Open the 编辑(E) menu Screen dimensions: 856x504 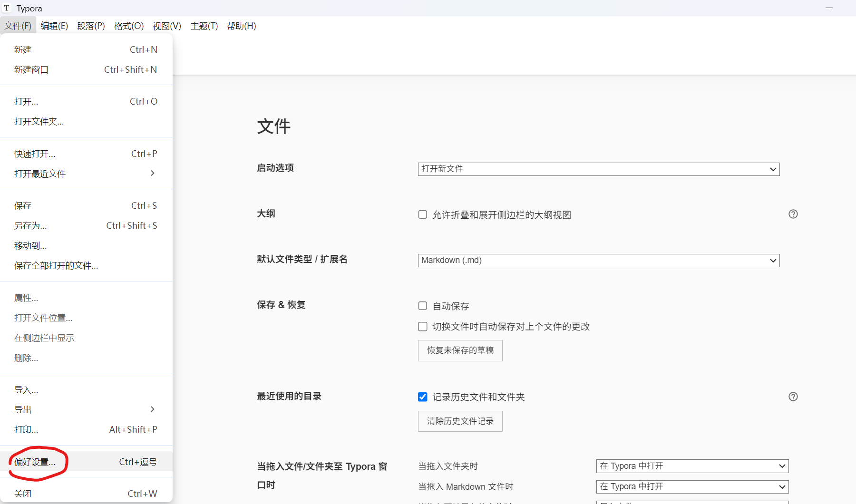[x=54, y=26]
